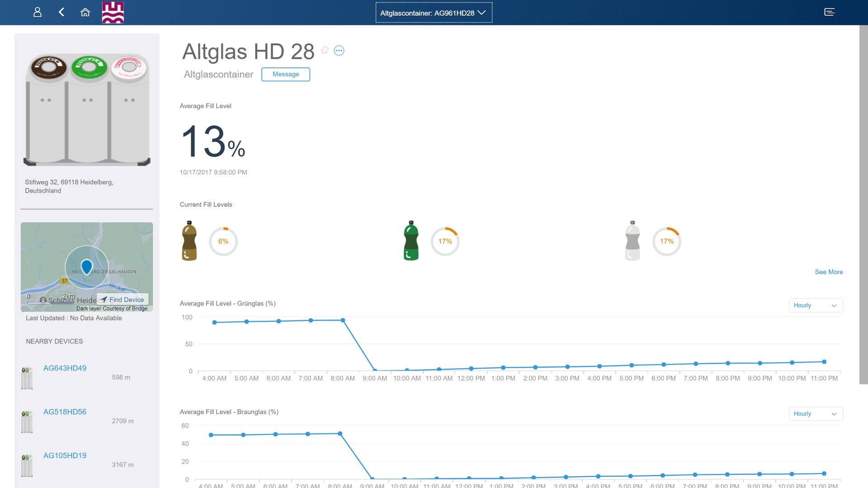
Task: Click the purple company logo
Action: (x=113, y=12)
